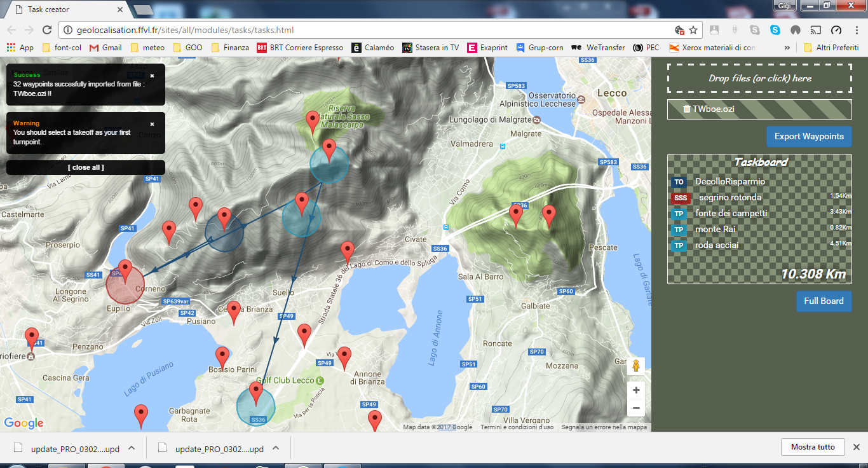Bookmark the page with the star icon
Viewport: 868px width, 468px height.
(x=693, y=30)
